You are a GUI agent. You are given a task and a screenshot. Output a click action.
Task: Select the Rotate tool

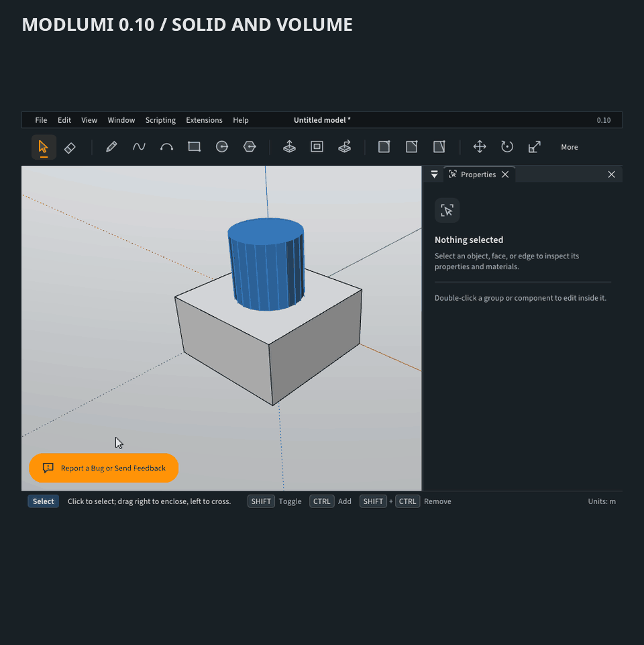tap(507, 147)
